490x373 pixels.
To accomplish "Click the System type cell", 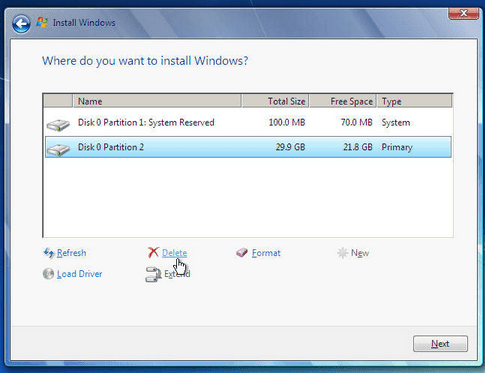I will 396,123.
